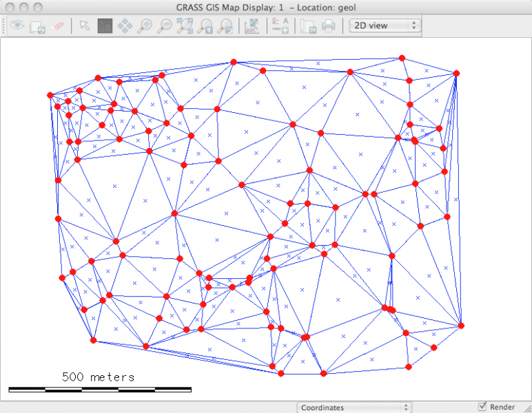Click the Re-render map icon

coord(37,25)
